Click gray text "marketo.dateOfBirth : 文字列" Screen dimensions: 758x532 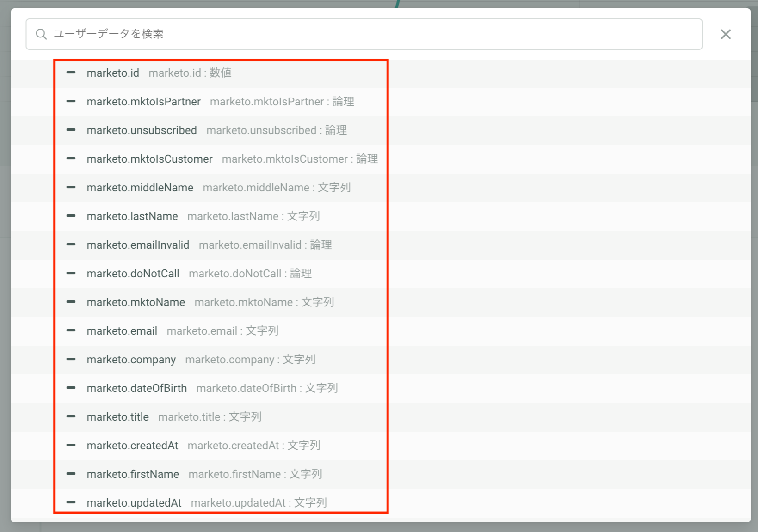[x=267, y=388]
